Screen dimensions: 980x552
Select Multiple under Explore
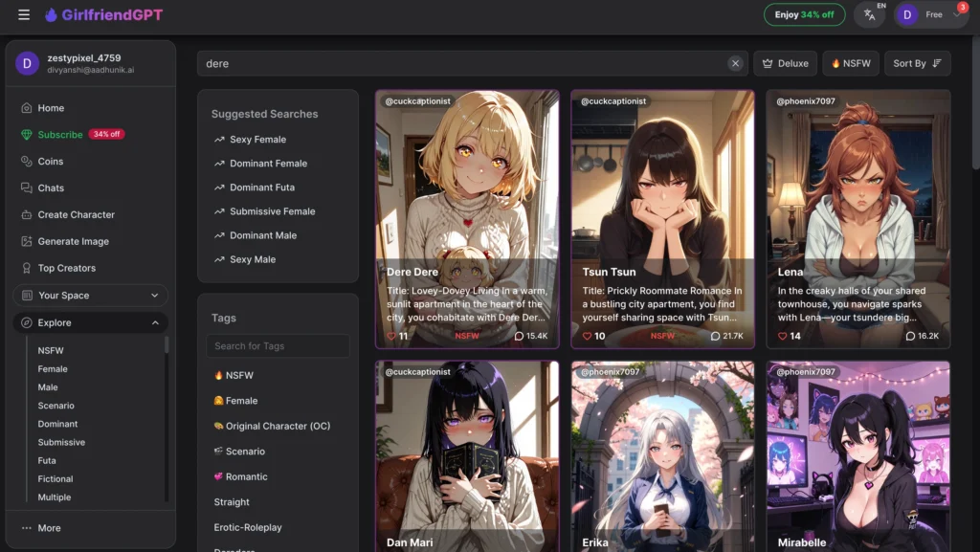pyautogui.click(x=55, y=497)
